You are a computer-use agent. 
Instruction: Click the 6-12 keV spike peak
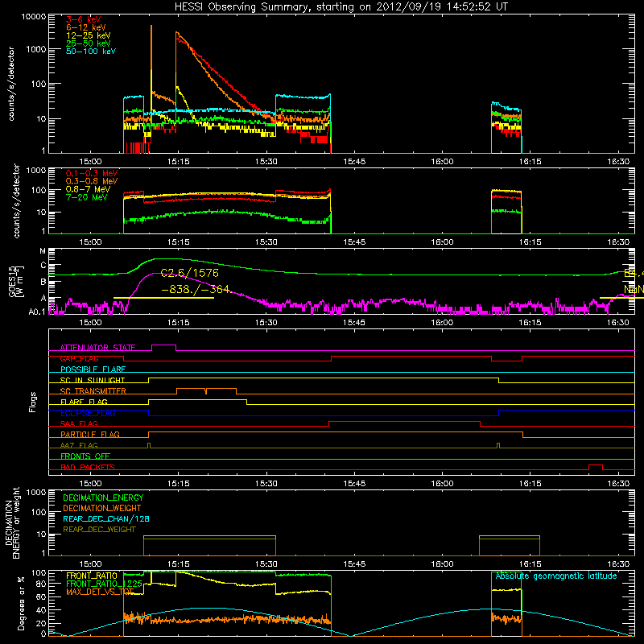[x=151, y=27]
